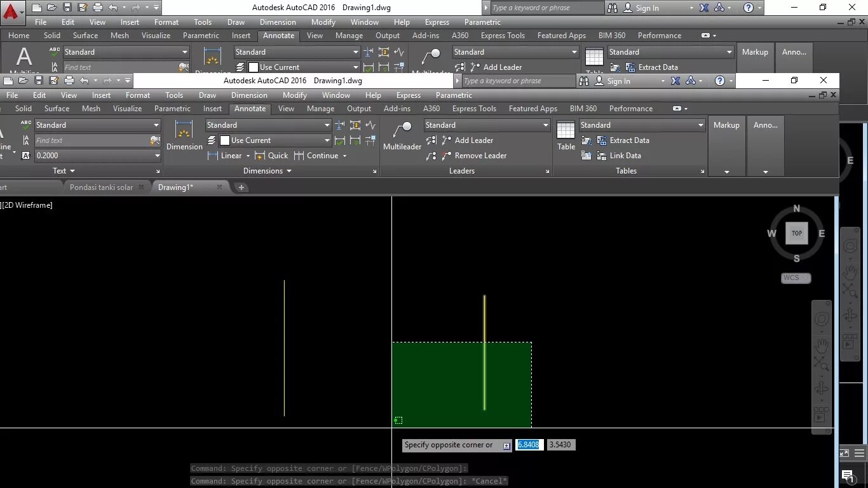Viewport: 868px width, 488px height.
Task: Open front window table style Standard dropdown
Action: pos(701,125)
